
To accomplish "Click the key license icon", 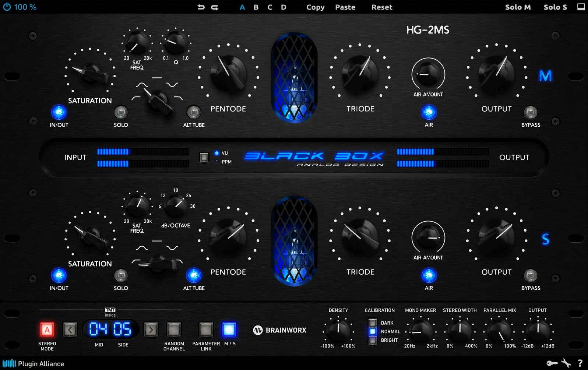I will 552,363.
